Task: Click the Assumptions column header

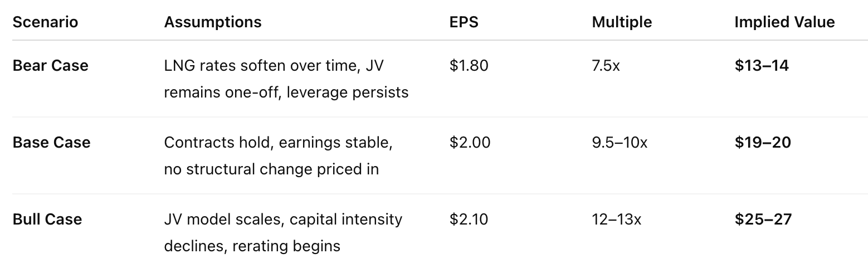Action: coord(212,22)
